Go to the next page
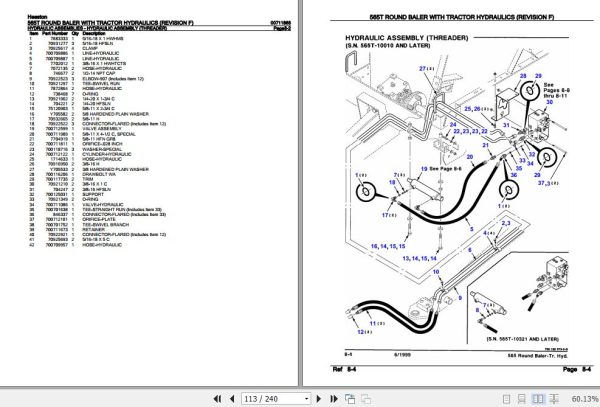This screenshot has width=600, height=407. [x=318, y=399]
